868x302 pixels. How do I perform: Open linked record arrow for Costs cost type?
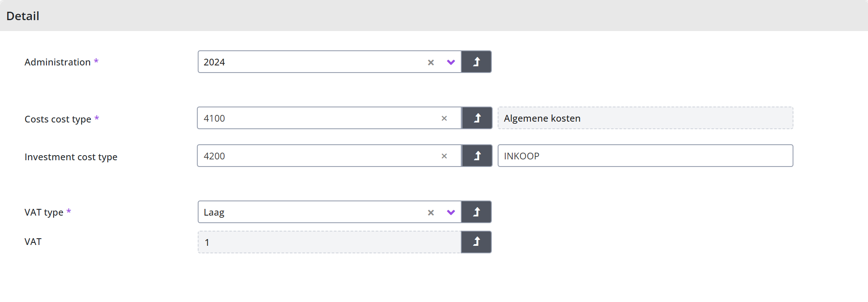pyautogui.click(x=477, y=118)
